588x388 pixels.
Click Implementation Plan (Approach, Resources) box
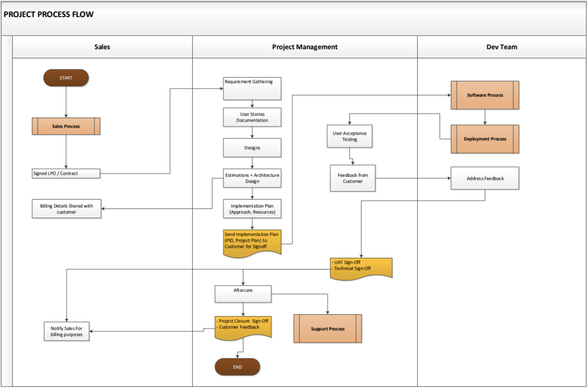tap(252, 209)
